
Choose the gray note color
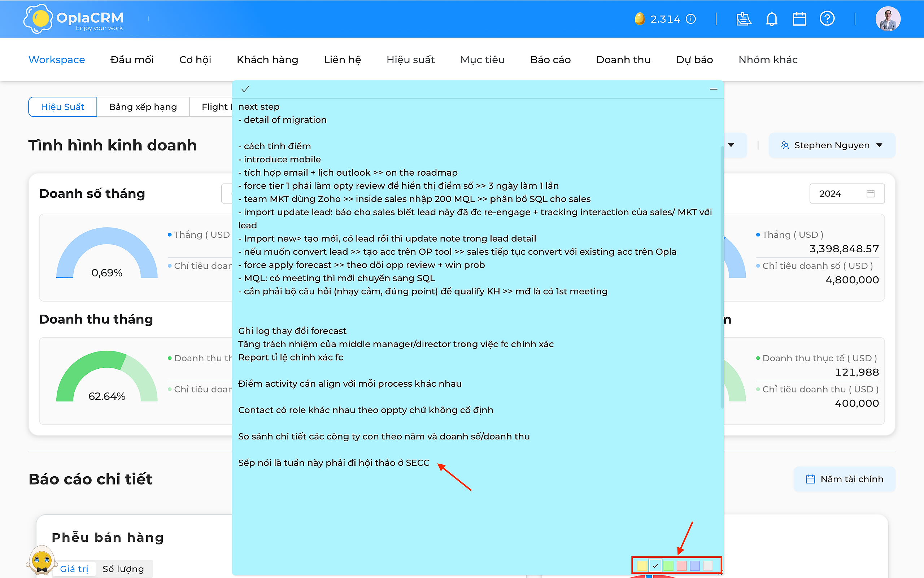point(708,565)
